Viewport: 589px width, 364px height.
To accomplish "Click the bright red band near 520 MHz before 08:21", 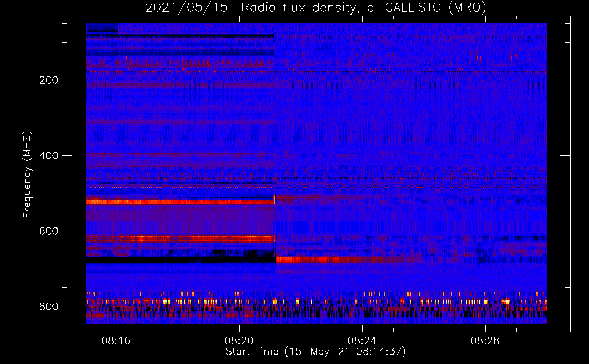I will pos(180,201).
